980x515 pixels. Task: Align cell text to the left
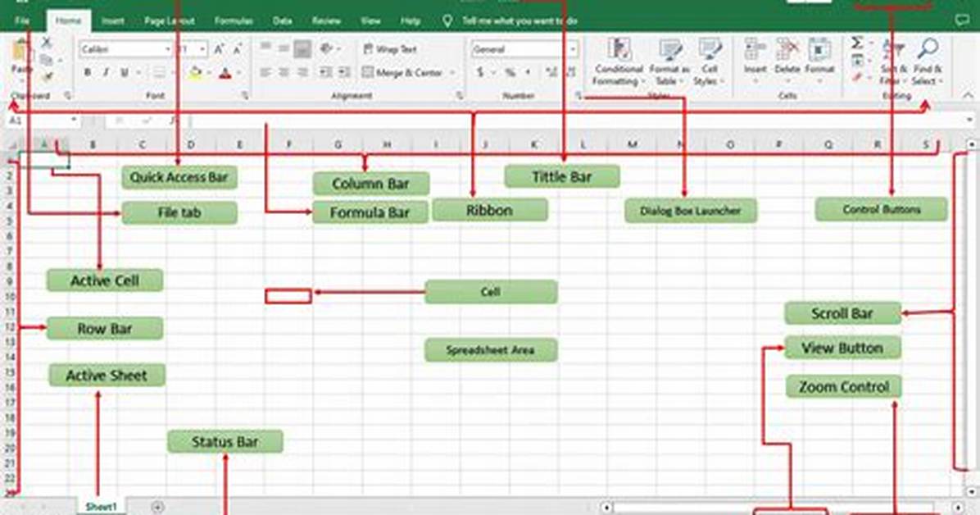coord(265,73)
